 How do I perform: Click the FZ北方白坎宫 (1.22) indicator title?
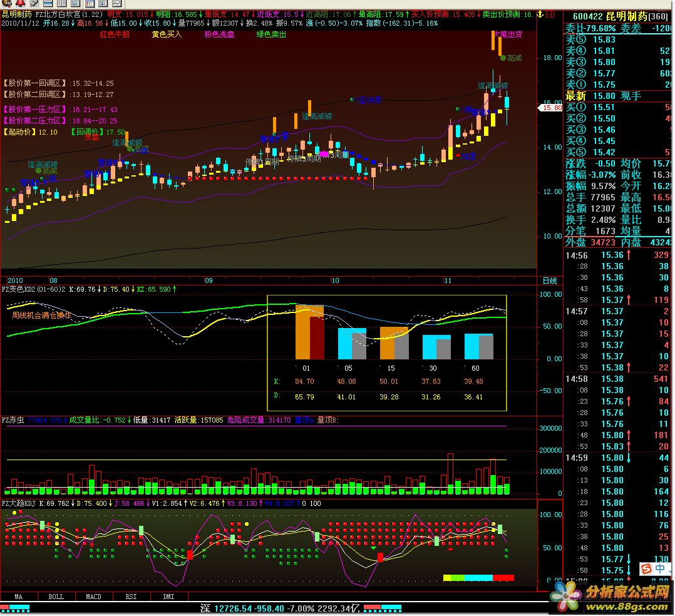point(69,14)
